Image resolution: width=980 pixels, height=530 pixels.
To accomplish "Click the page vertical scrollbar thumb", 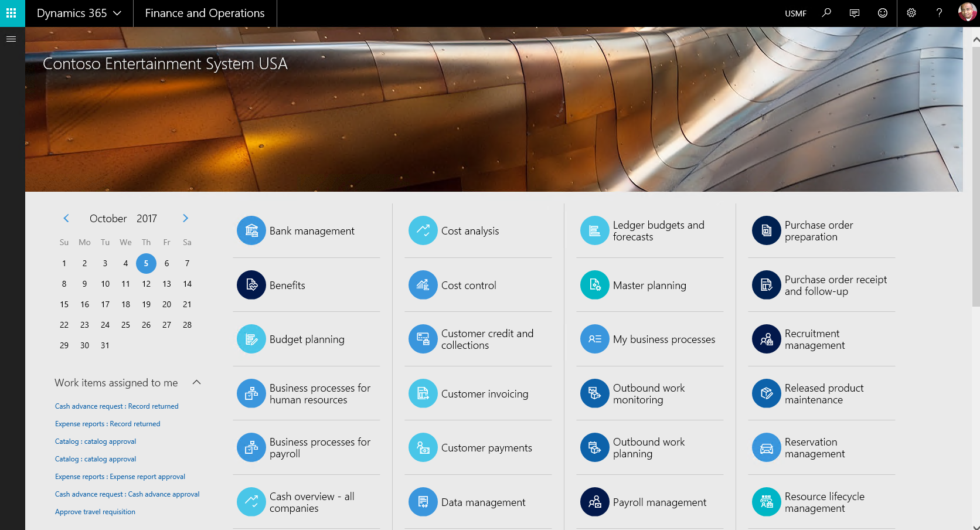I will [x=976, y=176].
